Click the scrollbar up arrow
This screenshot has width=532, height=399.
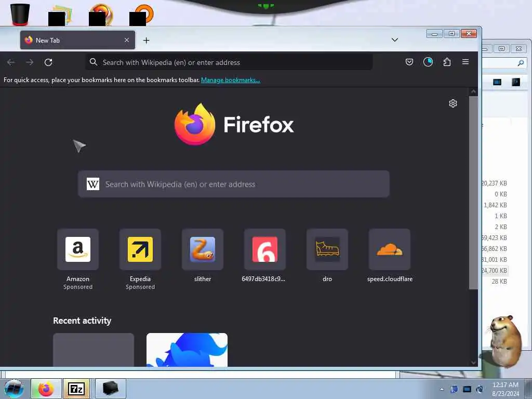pos(473,91)
